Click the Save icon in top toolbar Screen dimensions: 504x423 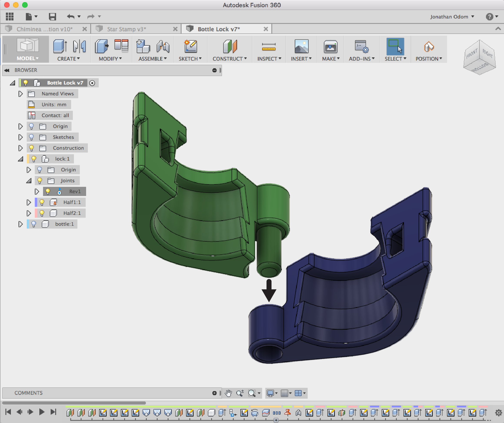(x=52, y=17)
